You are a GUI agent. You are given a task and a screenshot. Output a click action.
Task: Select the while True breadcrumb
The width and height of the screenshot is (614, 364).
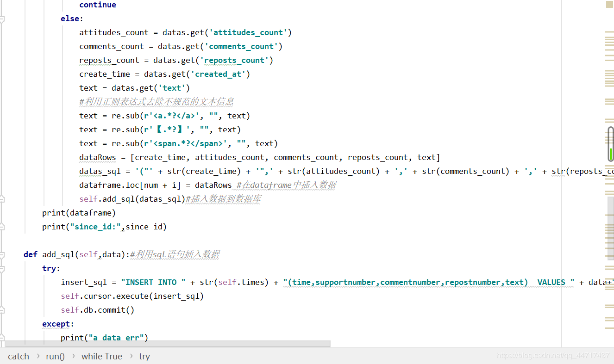[102, 356]
